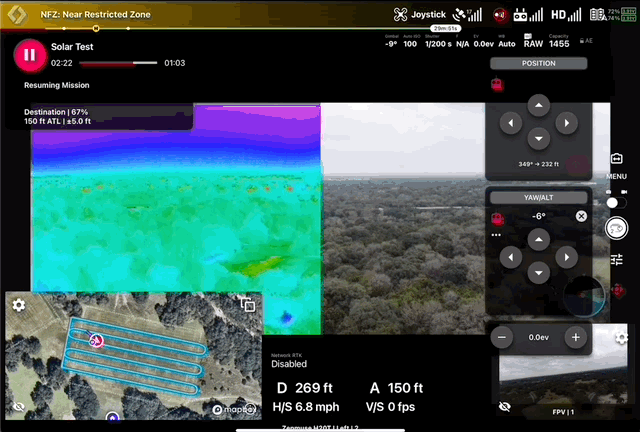640x432 pixels.
Task: Open FPV feed settings gear
Action: click(x=622, y=338)
